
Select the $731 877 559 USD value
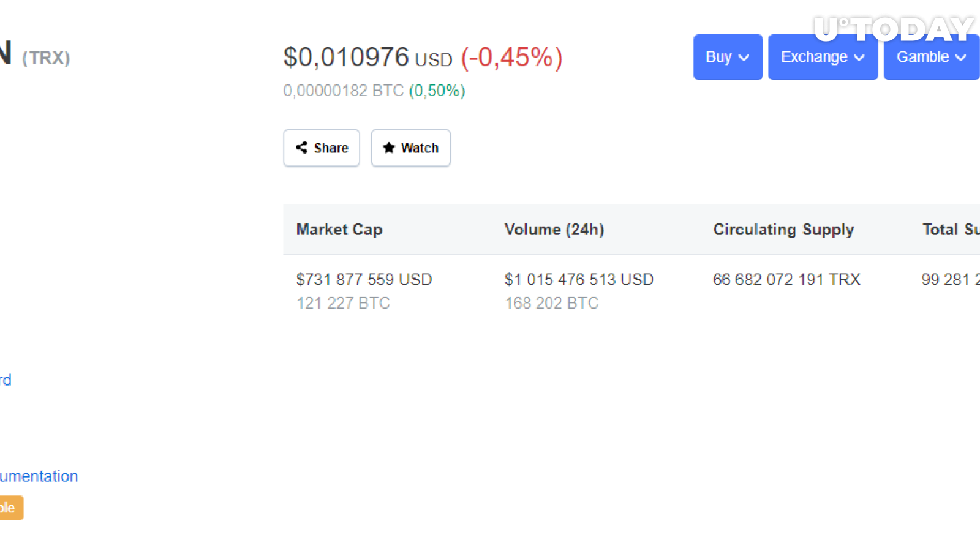pos(364,280)
